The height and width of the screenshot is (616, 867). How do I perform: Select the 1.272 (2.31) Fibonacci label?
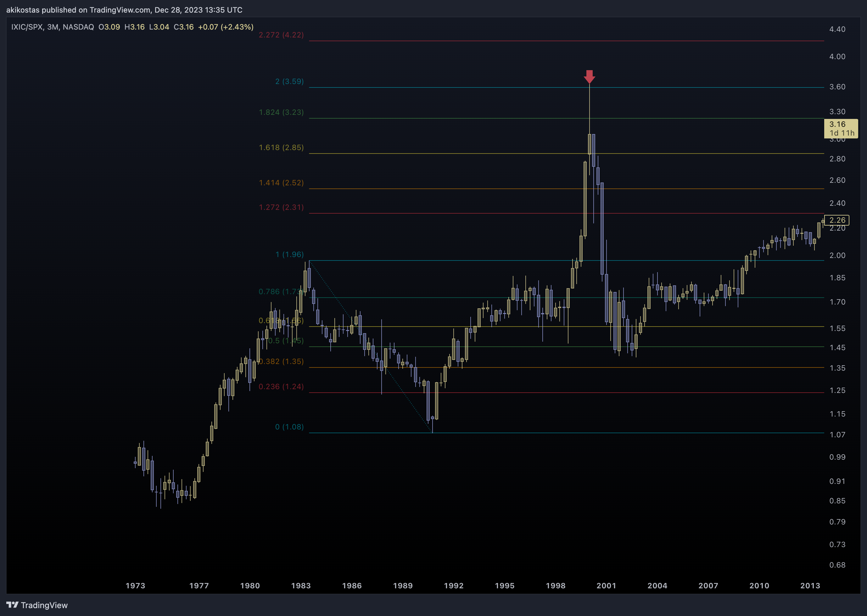coord(281,207)
